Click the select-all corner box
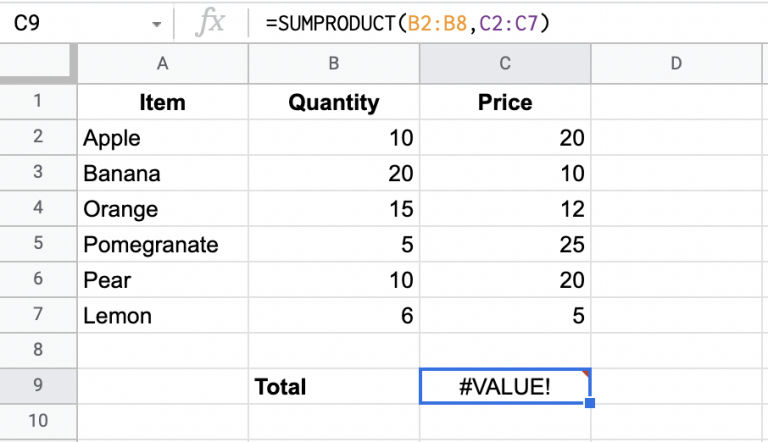Screen dimensions: 768x442 click(37, 63)
